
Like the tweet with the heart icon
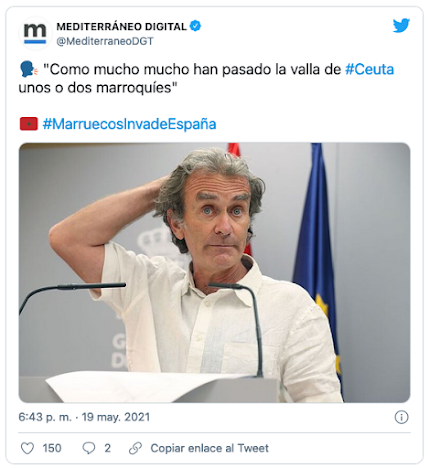(x=27, y=448)
